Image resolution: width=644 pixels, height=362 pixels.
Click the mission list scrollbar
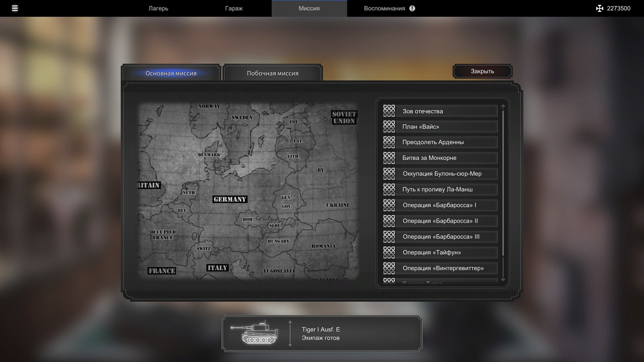click(x=503, y=183)
